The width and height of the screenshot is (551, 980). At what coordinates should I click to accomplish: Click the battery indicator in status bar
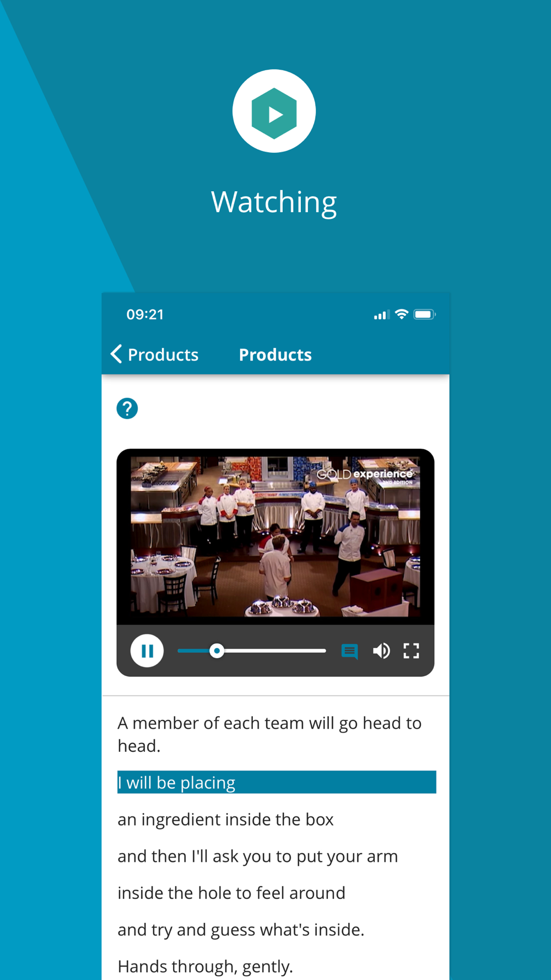pos(425,314)
